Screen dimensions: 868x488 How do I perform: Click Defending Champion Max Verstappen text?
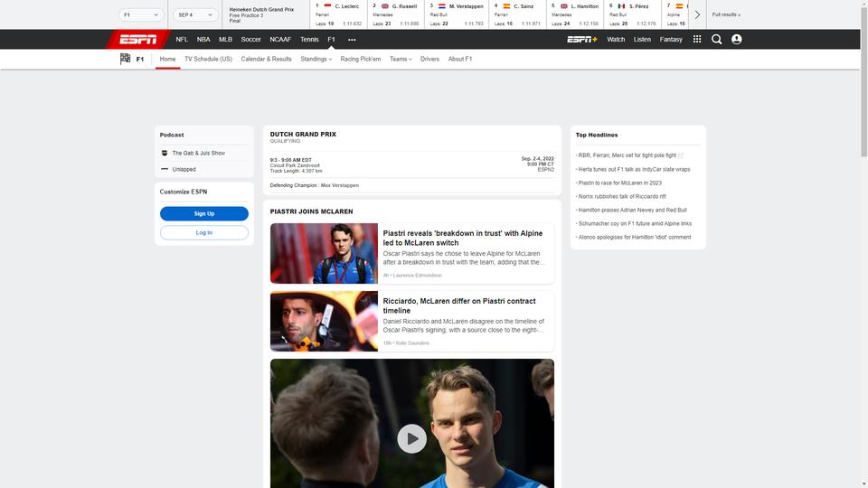tap(315, 185)
